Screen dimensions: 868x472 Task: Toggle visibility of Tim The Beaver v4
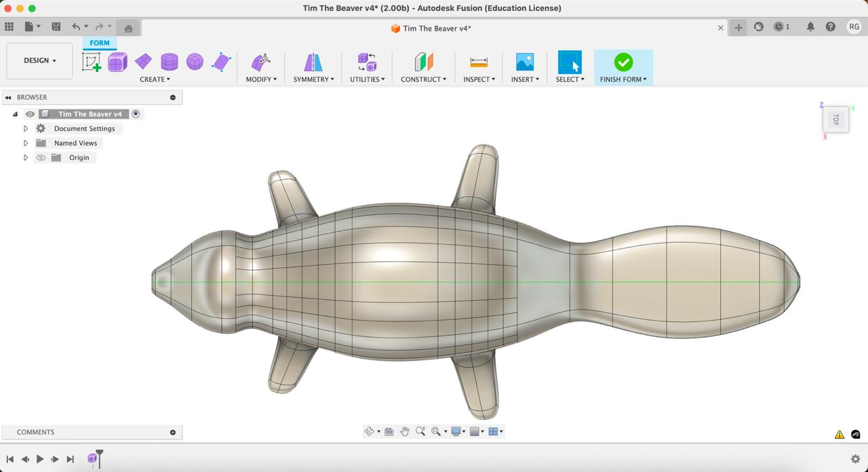tap(30, 114)
